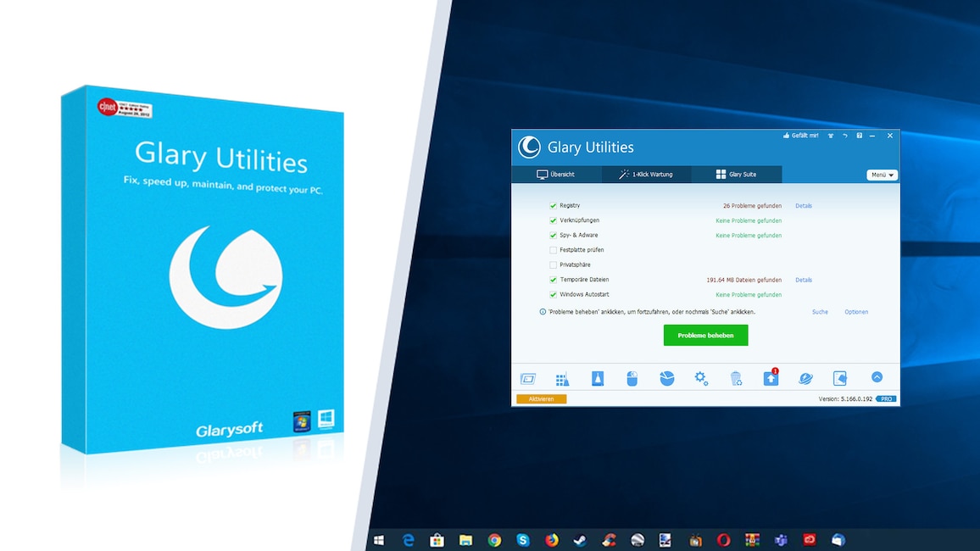This screenshot has height=551, width=980.
Task: Click the help question mark icon
Action: pyautogui.click(x=860, y=136)
